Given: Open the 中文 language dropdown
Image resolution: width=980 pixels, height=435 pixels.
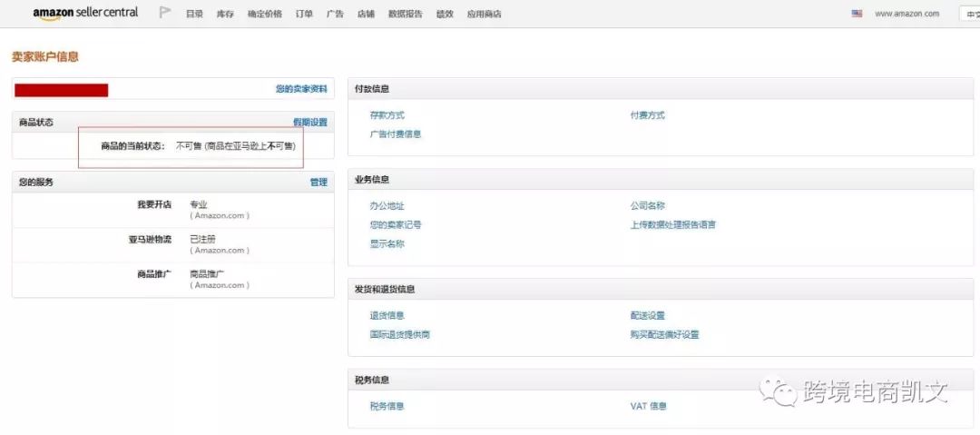Looking at the screenshot, I should pos(969,14).
